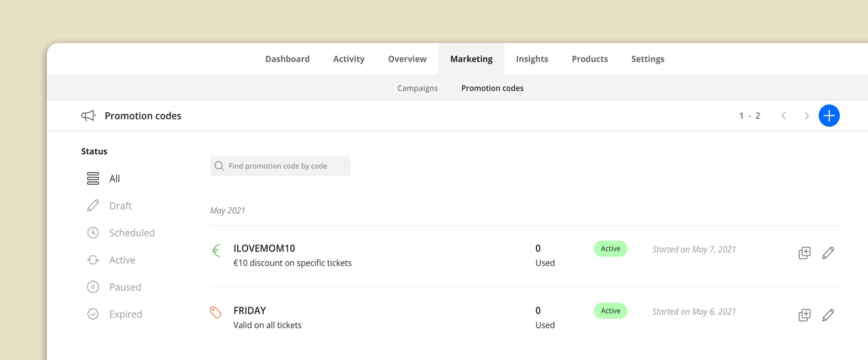This screenshot has width=868, height=360.
Task: Click the refresh arrows icon beside Active filter
Action: pos(93,260)
